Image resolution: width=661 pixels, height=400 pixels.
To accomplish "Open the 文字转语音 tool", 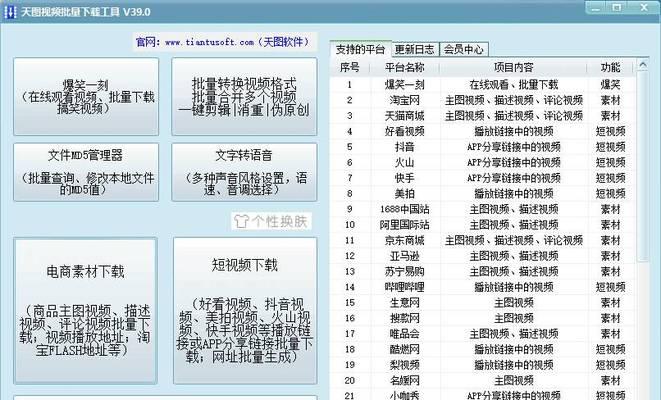I will (x=244, y=172).
